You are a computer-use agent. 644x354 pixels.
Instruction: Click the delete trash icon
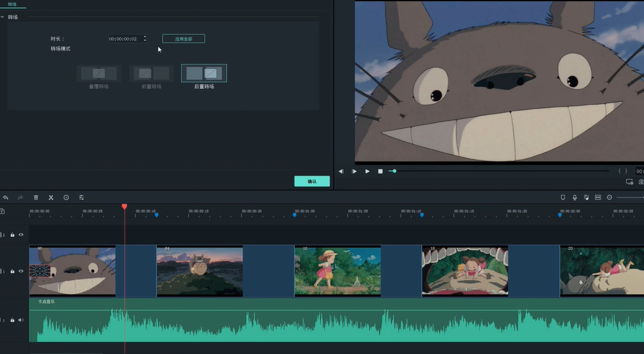tap(36, 197)
